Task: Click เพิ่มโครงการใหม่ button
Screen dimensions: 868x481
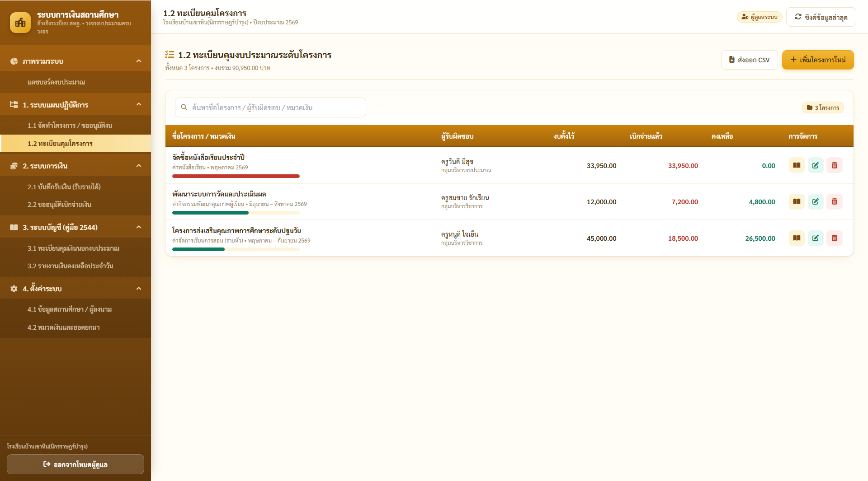Action: point(818,60)
